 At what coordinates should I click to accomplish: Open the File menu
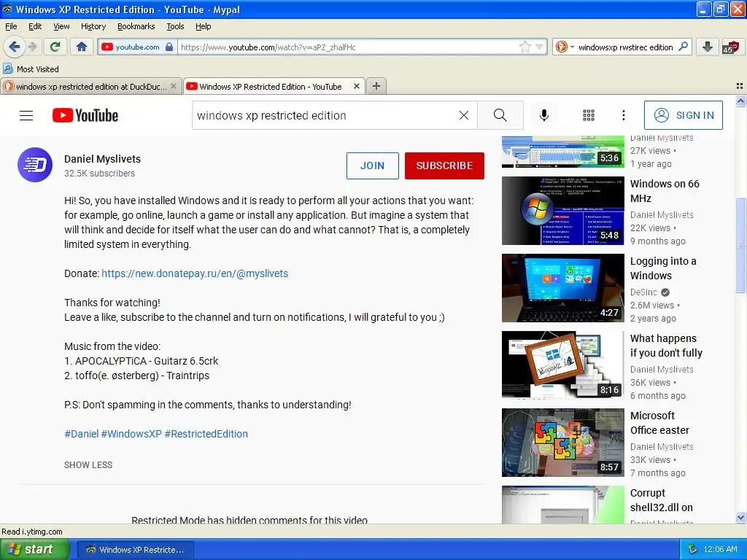[x=11, y=26]
